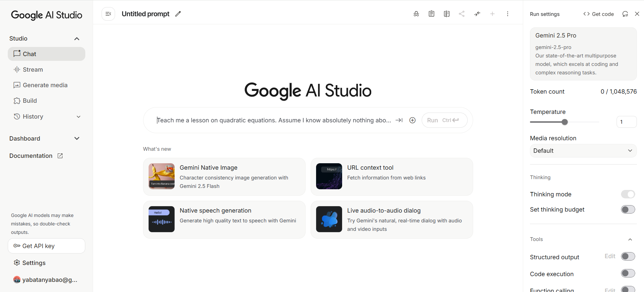The width and height of the screenshot is (644, 292).
Task: Open Gemini Native Image thumbnail
Action: tap(162, 176)
